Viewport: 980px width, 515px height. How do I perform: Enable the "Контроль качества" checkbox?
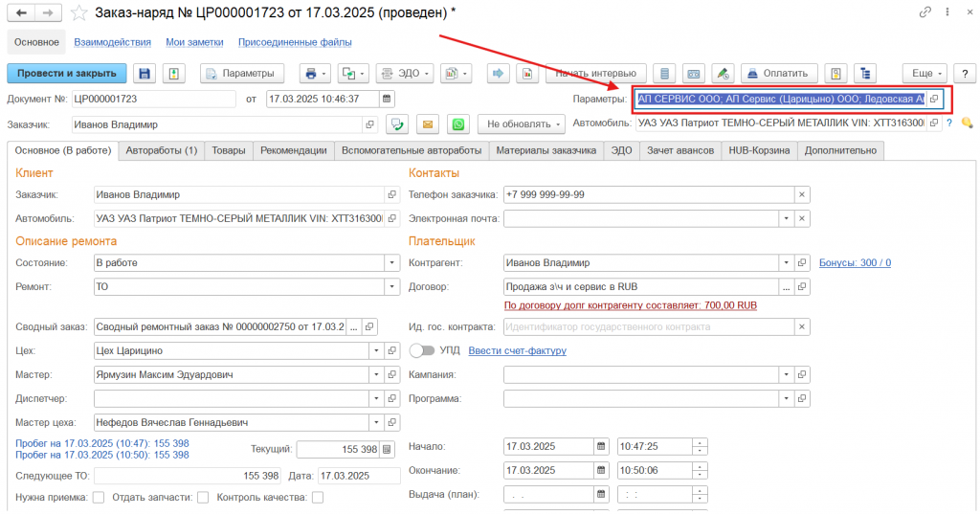coord(318,497)
